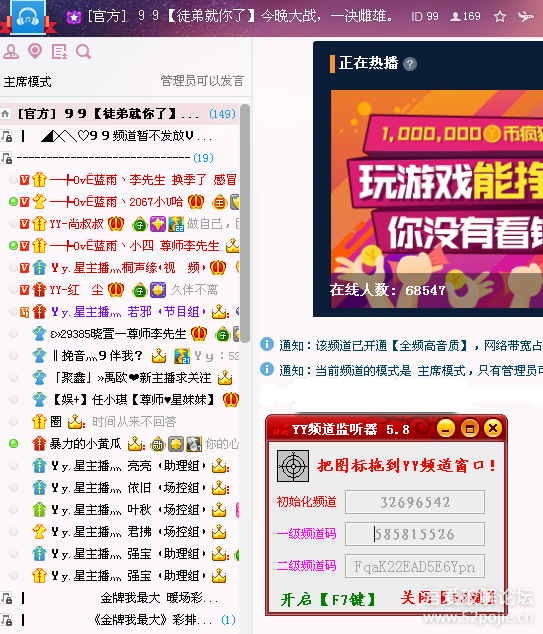
Task: Maximize the YY频道监听器 window
Action: (x=469, y=429)
